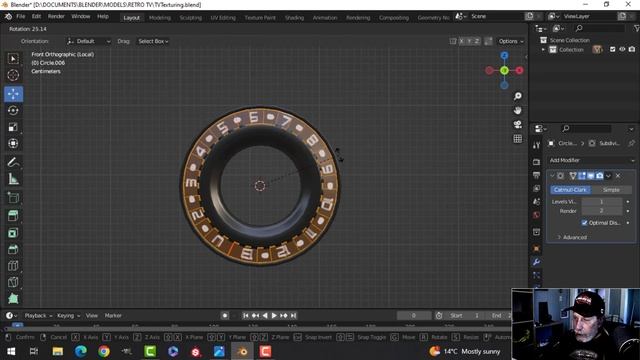This screenshot has height=360, width=640.
Task: Select the Inset Faces tool
Action: pyautogui.click(x=13, y=233)
